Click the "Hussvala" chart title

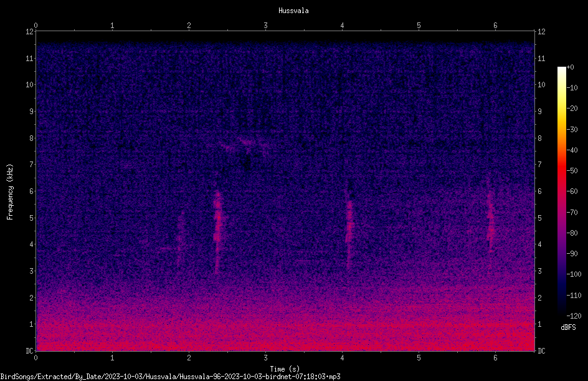293,11
